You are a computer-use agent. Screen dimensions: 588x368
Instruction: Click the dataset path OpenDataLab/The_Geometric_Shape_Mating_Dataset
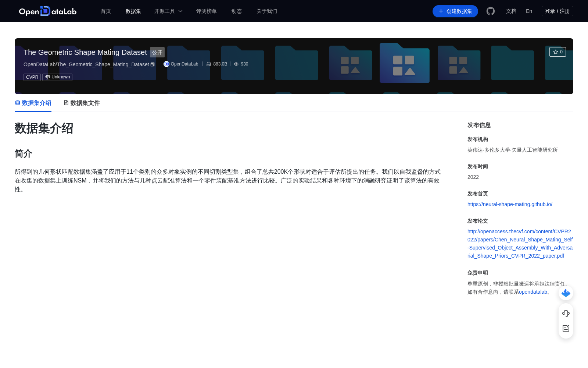[86, 64]
